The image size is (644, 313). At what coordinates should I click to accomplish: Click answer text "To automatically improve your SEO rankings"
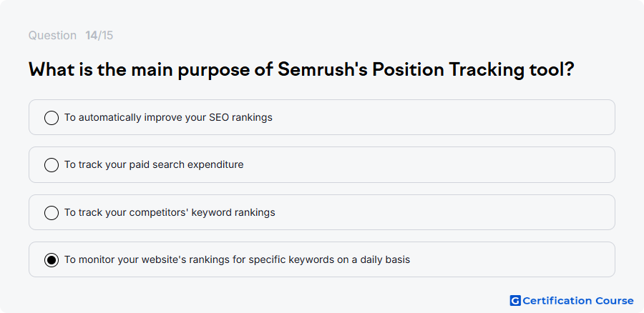(x=168, y=117)
